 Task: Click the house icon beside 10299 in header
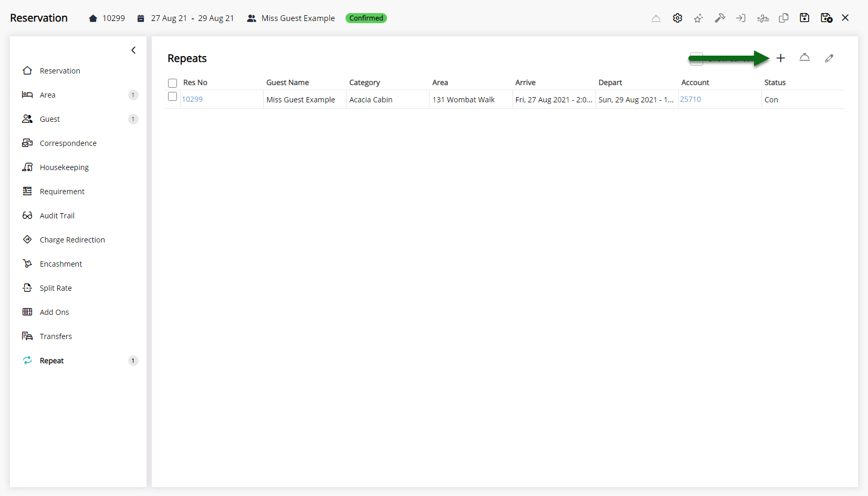click(x=93, y=18)
